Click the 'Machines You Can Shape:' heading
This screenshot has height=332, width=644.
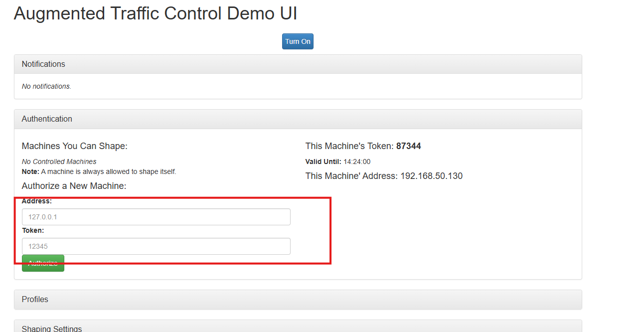click(x=74, y=146)
